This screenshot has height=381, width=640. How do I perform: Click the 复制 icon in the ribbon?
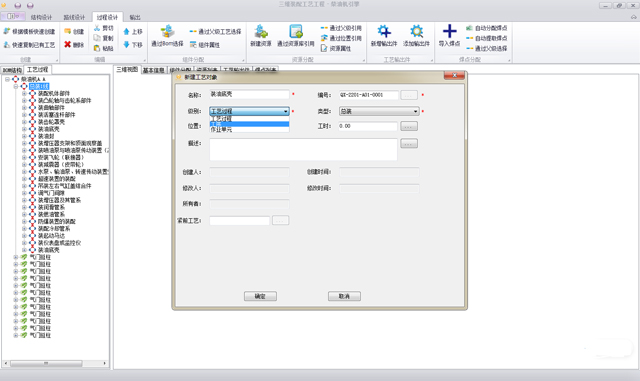click(97, 38)
